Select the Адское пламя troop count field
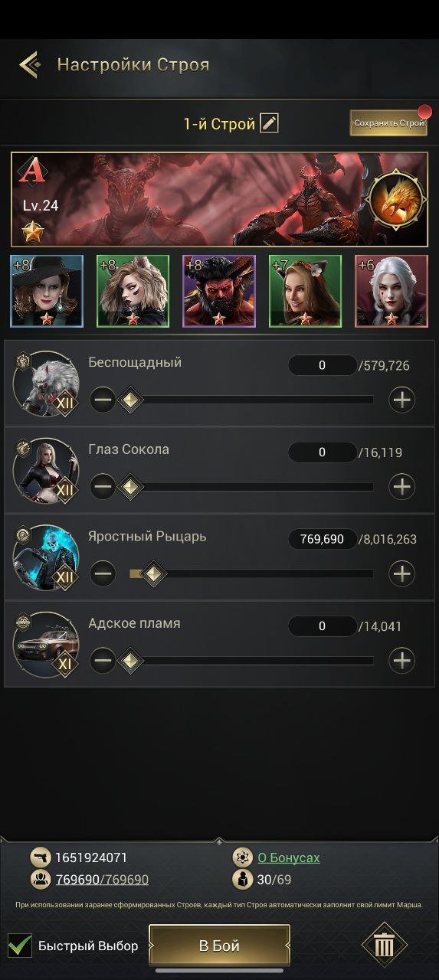This screenshot has height=980, width=439. pos(322,626)
